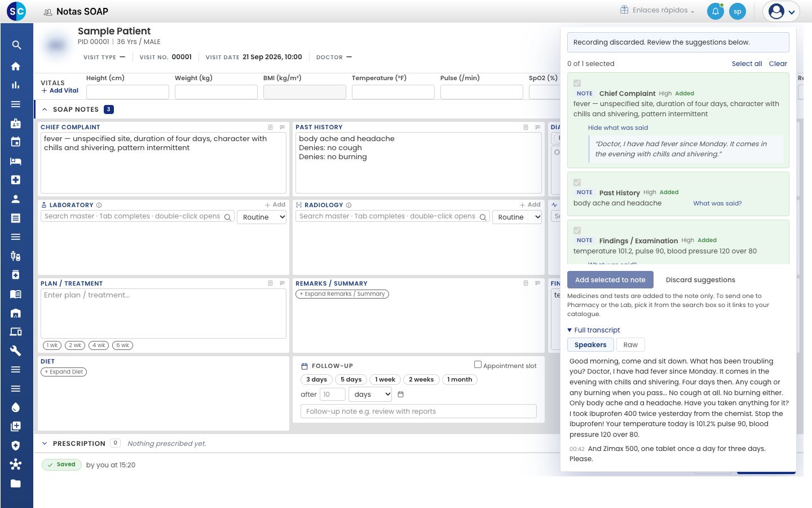
Task: Click the 'sp' user avatar icon
Action: coord(738,11)
